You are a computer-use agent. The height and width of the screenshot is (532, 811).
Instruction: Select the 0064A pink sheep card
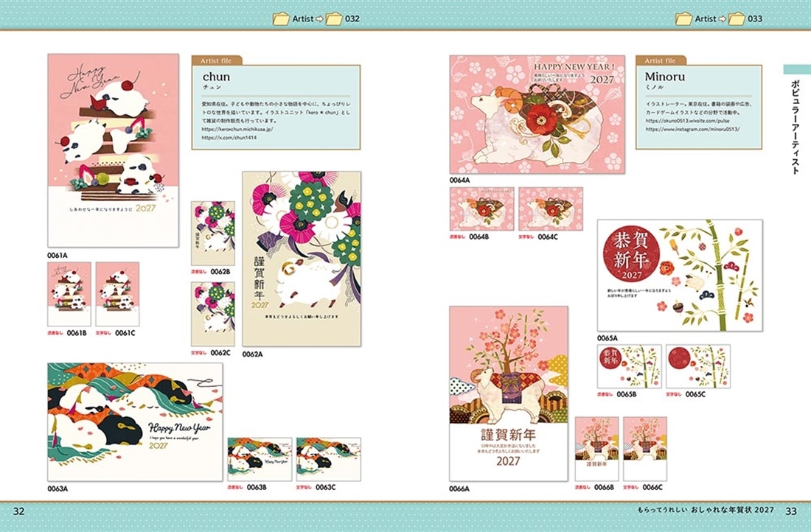[537, 114]
